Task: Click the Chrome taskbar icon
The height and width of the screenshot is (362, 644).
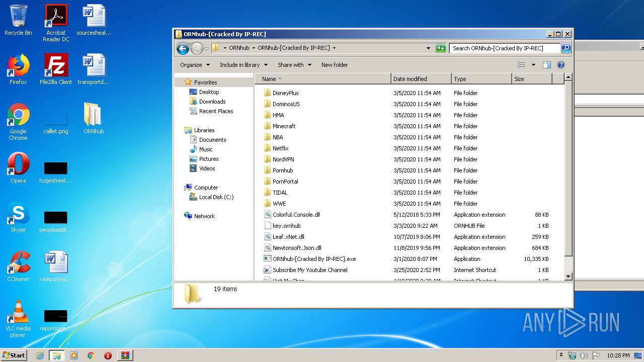Action: pyautogui.click(x=91, y=355)
